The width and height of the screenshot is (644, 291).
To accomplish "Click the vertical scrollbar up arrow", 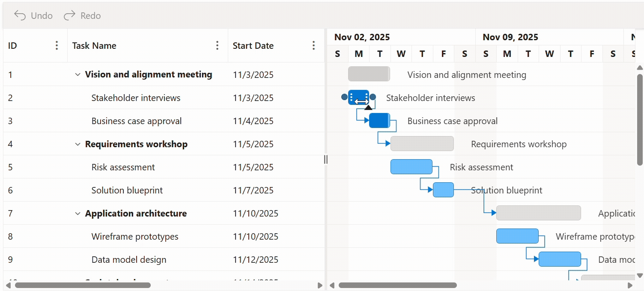I will click(639, 67).
